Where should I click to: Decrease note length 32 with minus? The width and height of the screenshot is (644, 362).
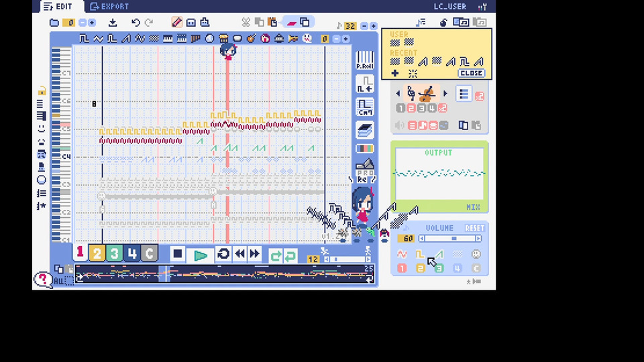click(364, 26)
